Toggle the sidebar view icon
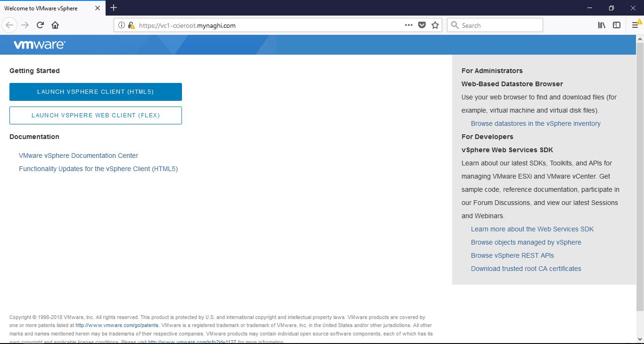 pos(616,25)
